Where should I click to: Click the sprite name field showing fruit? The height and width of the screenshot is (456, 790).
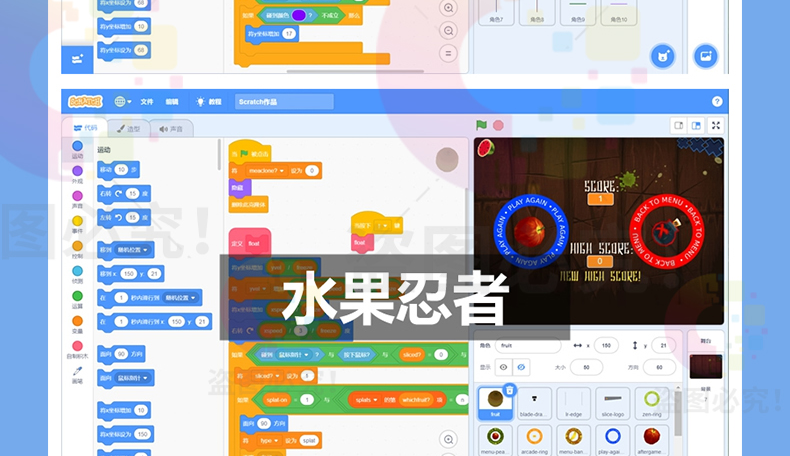tap(528, 346)
